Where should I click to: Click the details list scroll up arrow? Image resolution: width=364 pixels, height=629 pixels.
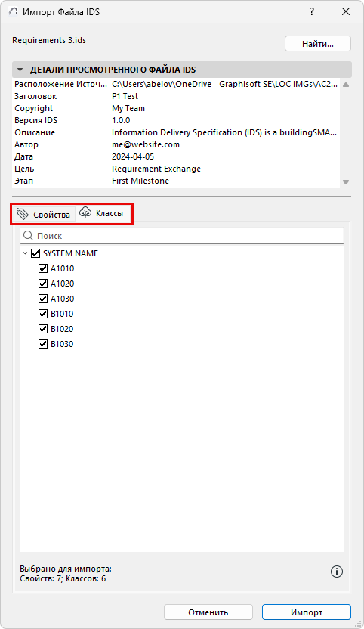pyautogui.click(x=346, y=85)
